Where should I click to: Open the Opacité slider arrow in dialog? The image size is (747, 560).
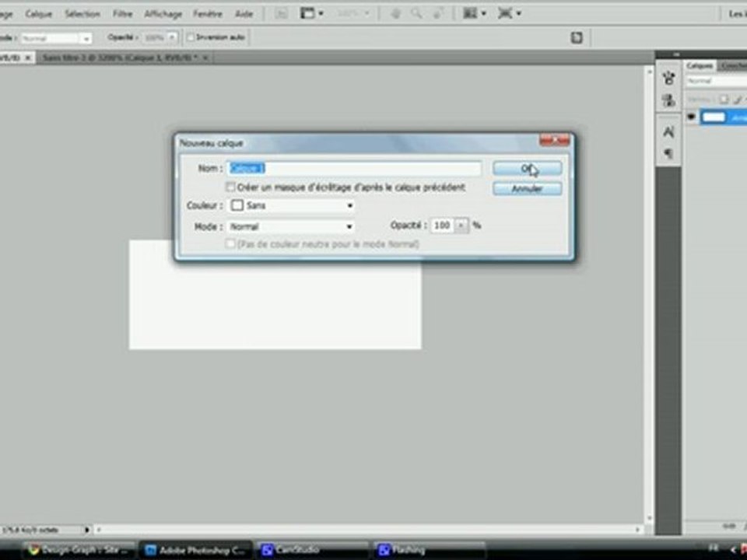[x=461, y=225]
